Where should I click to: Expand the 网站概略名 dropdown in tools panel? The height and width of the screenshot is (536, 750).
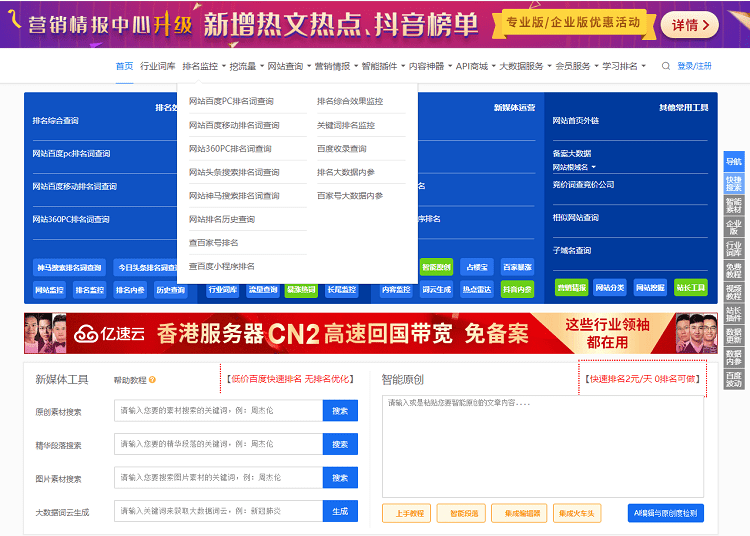pyautogui.click(x=575, y=167)
